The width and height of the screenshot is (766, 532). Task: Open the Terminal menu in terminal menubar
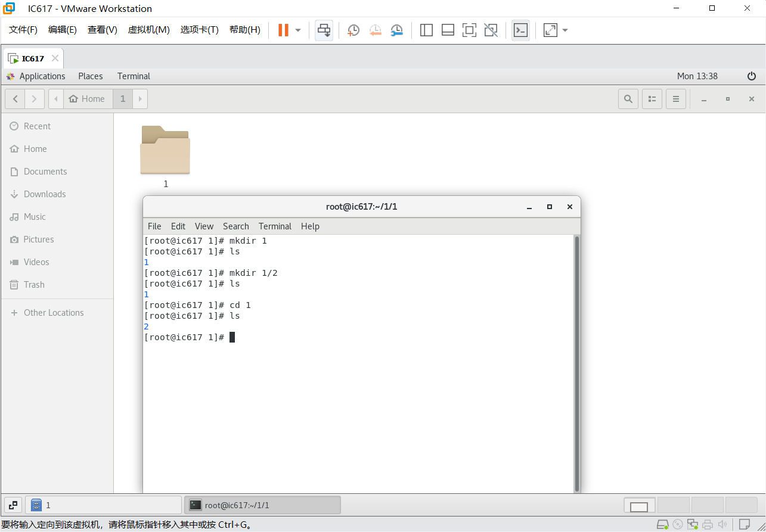(275, 226)
